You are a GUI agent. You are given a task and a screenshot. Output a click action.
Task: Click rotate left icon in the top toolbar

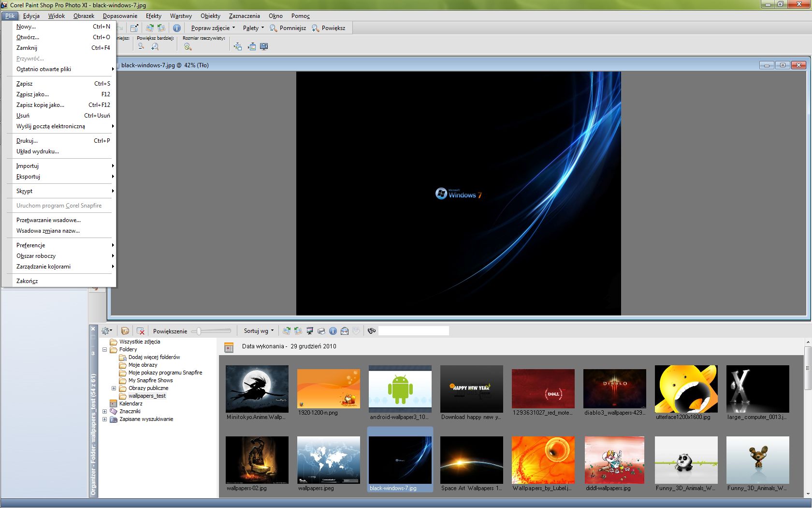(x=161, y=28)
